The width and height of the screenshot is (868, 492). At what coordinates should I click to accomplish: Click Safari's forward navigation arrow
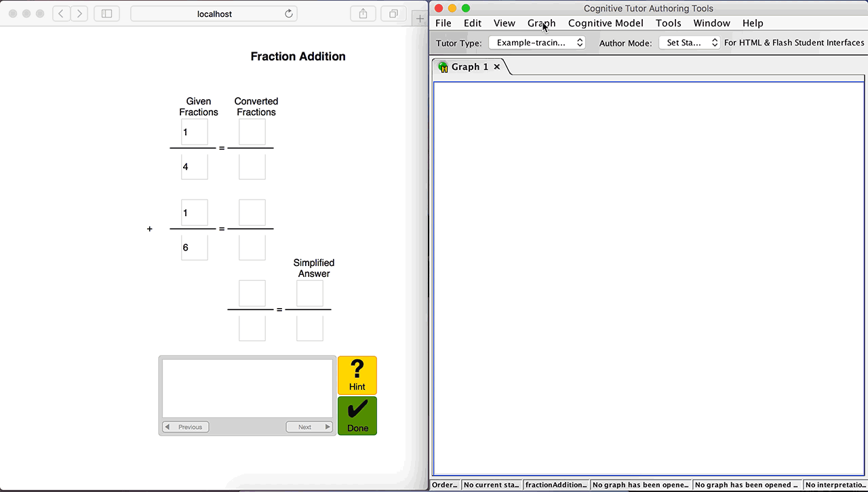point(79,14)
